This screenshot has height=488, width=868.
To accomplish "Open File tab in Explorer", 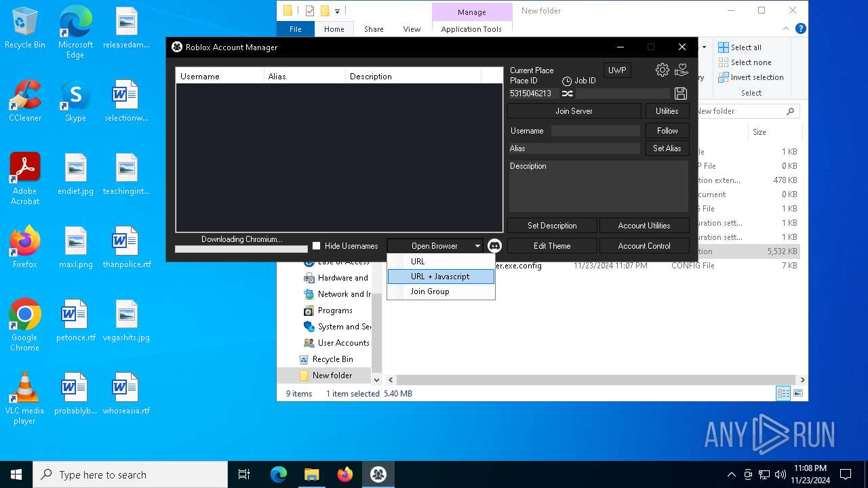I will pos(296,29).
